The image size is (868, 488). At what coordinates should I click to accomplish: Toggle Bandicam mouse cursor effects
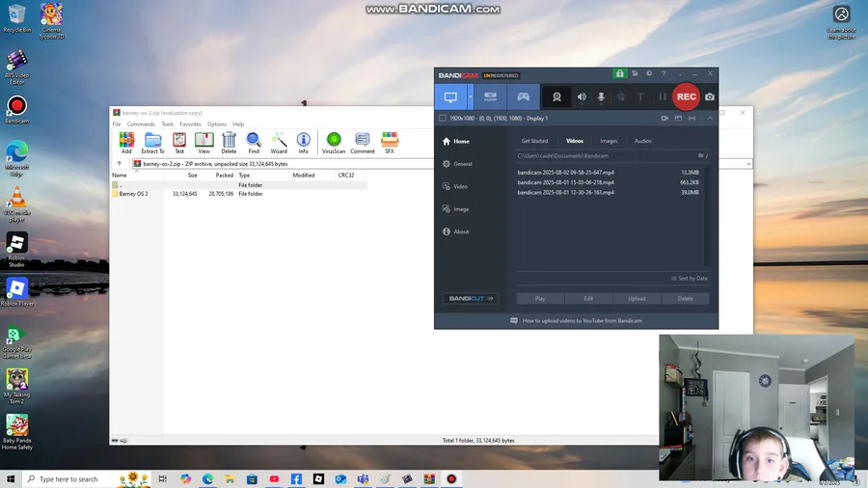(x=621, y=96)
